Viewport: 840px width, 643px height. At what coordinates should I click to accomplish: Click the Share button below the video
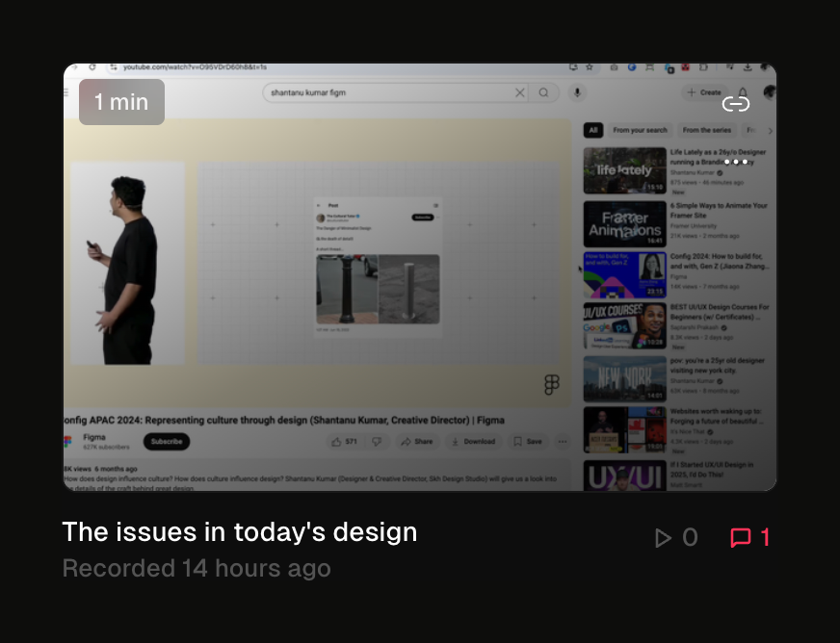pos(416,442)
